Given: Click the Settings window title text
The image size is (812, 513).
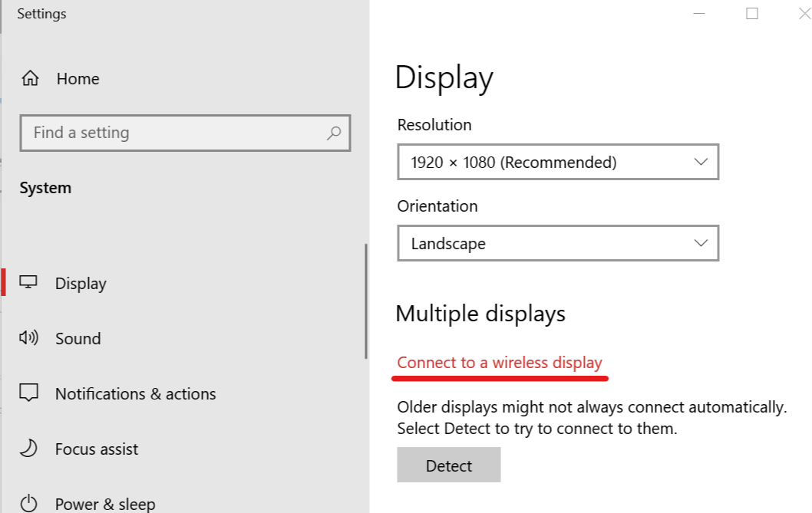Looking at the screenshot, I should pyautogui.click(x=41, y=14).
